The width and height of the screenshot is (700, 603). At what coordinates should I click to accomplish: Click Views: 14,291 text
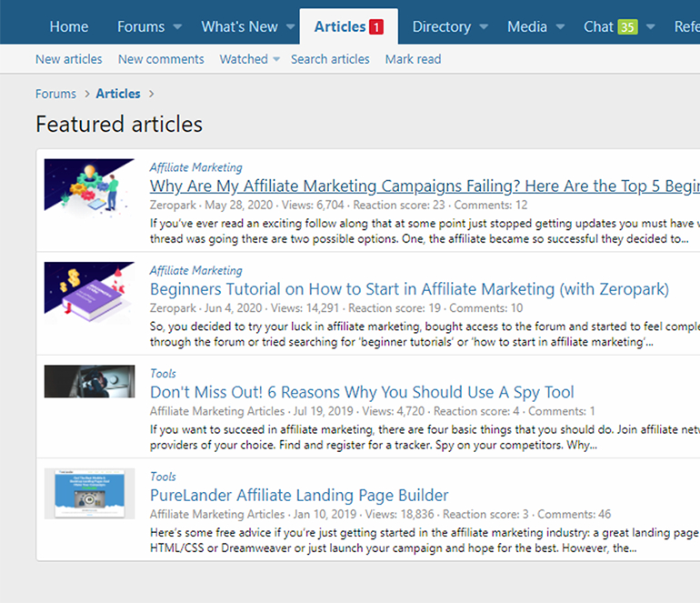point(305,308)
